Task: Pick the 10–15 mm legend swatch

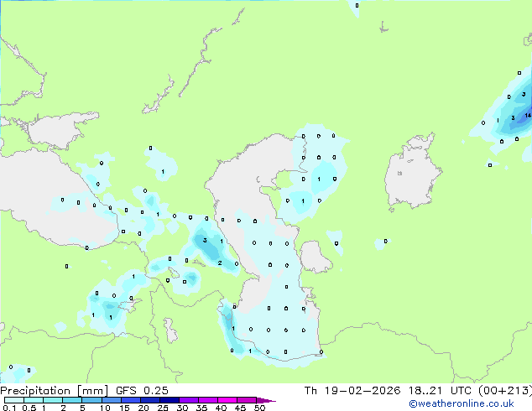Action: [111, 400]
